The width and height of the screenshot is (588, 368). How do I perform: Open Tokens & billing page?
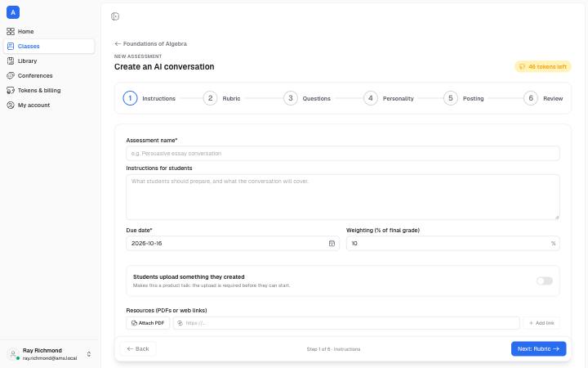pos(49,91)
